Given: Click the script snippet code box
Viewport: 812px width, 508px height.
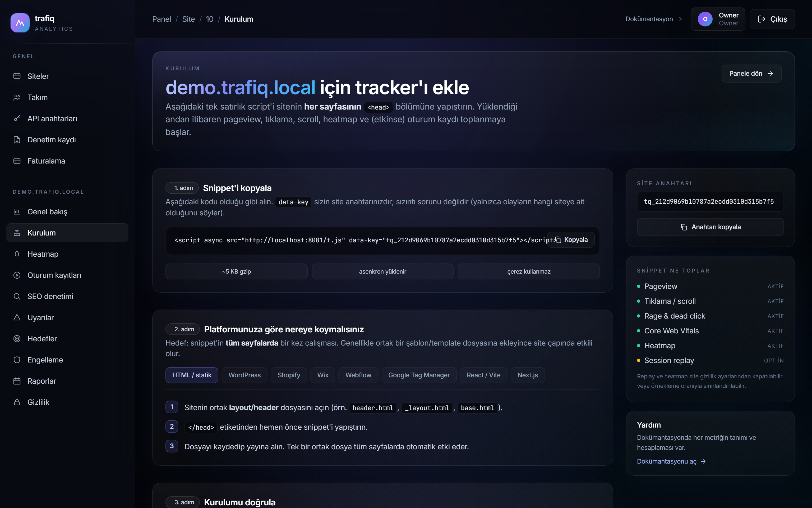Looking at the screenshot, I should point(382,241).
